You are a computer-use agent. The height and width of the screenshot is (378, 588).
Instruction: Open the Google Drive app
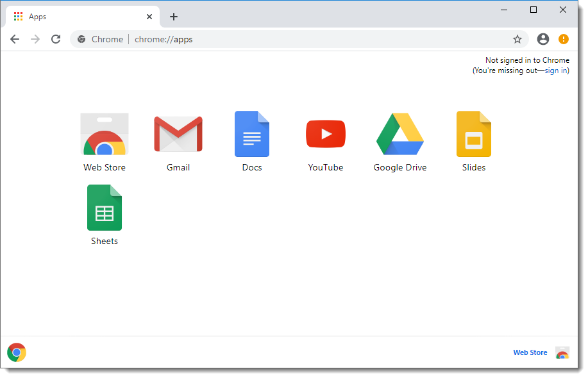(399, 134)
